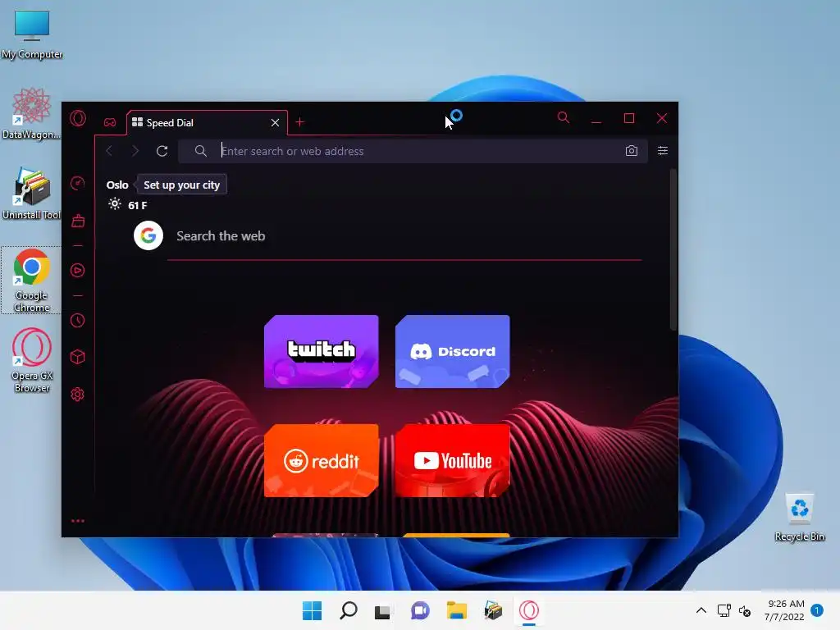Open the Player sidebar icon

78,270
